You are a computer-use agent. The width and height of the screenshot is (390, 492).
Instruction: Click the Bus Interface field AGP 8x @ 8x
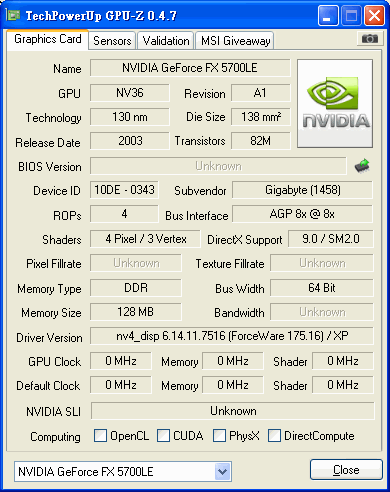pyautogui.click(x=303, y=214)
